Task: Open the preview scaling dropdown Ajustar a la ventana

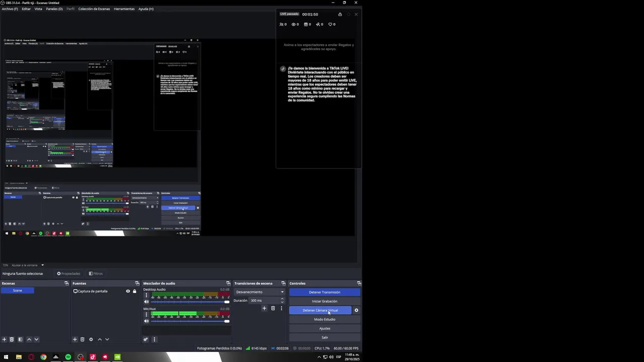Action: tap(28, 265)
